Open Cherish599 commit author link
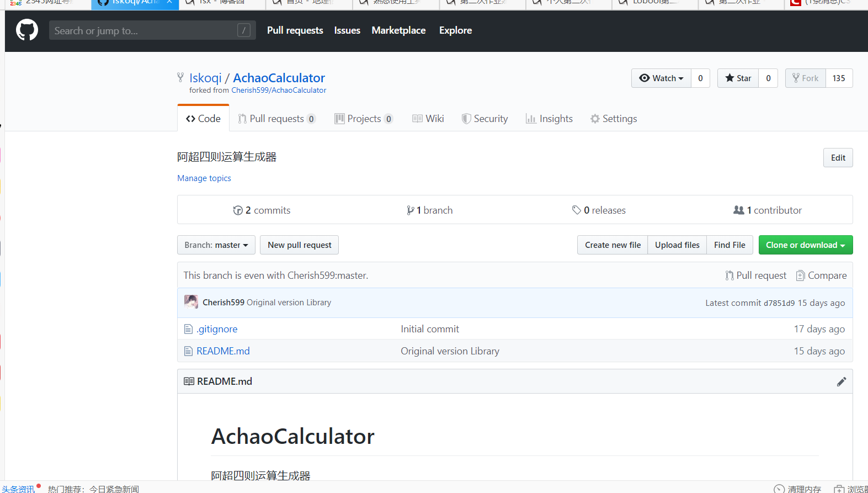Viewport: 868px width, 493px height. coord(223,303)
